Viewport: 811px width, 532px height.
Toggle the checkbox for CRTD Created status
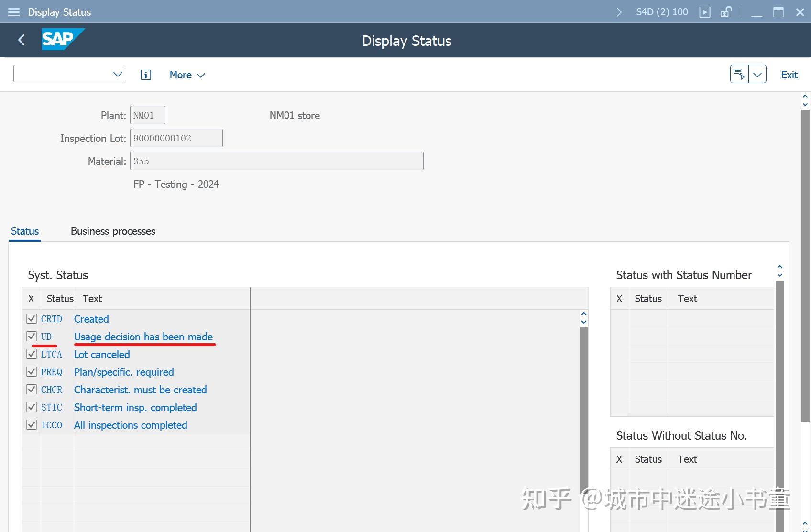31,318
